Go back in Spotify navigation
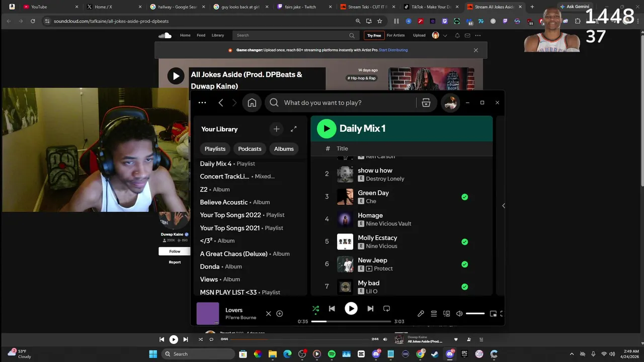 (221, 103)
